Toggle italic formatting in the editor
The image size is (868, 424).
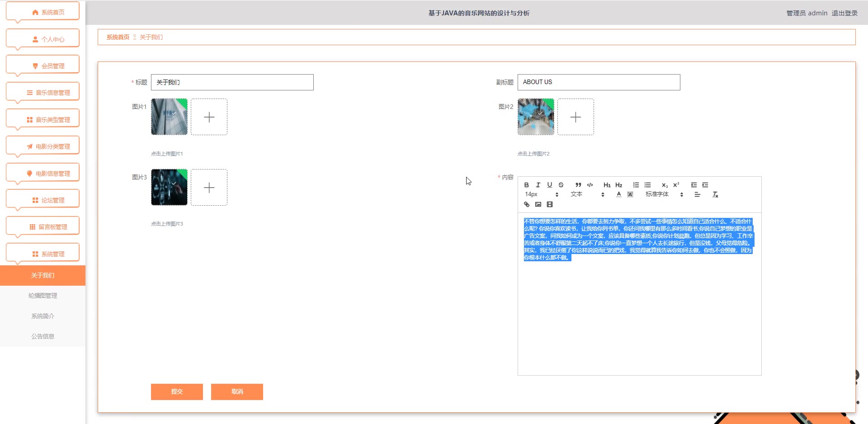(x=538, y=185)
